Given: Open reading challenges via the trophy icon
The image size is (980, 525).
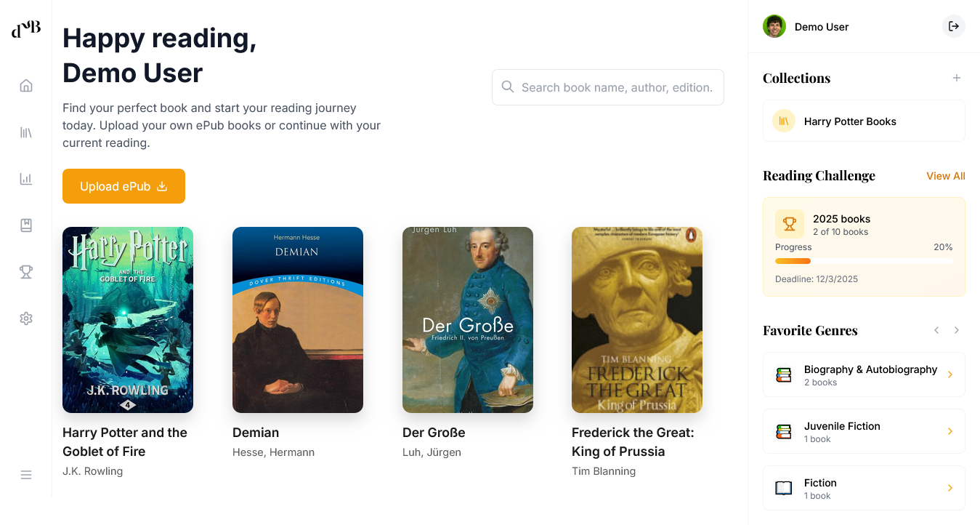Looking at the screenshot, I should pos(26,271).
